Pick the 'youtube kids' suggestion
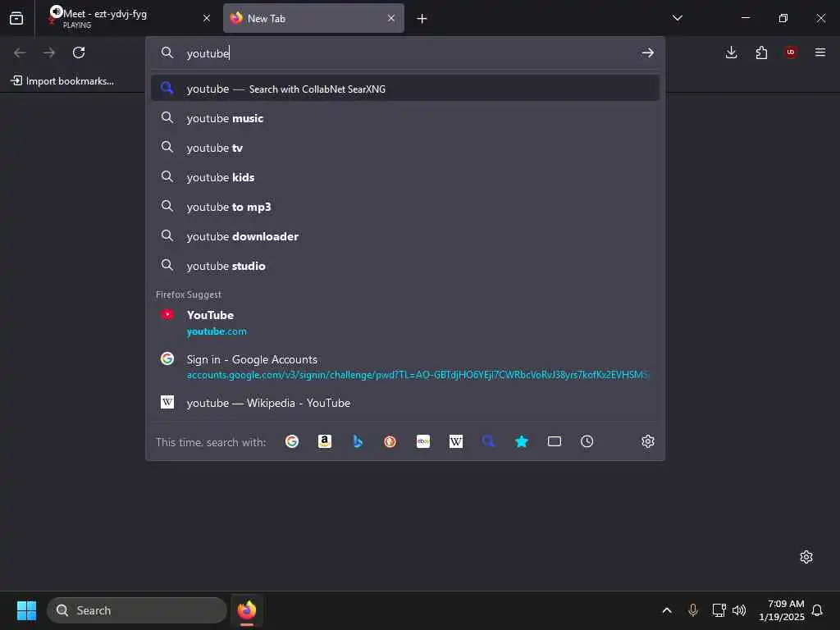Image resolution: width=840 pixels, height=630 pixels. pos(405,177)
